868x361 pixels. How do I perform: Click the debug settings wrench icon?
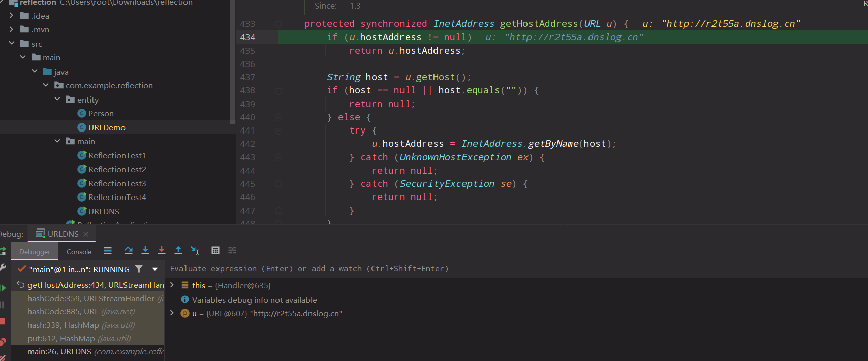[x=3, y=267]
